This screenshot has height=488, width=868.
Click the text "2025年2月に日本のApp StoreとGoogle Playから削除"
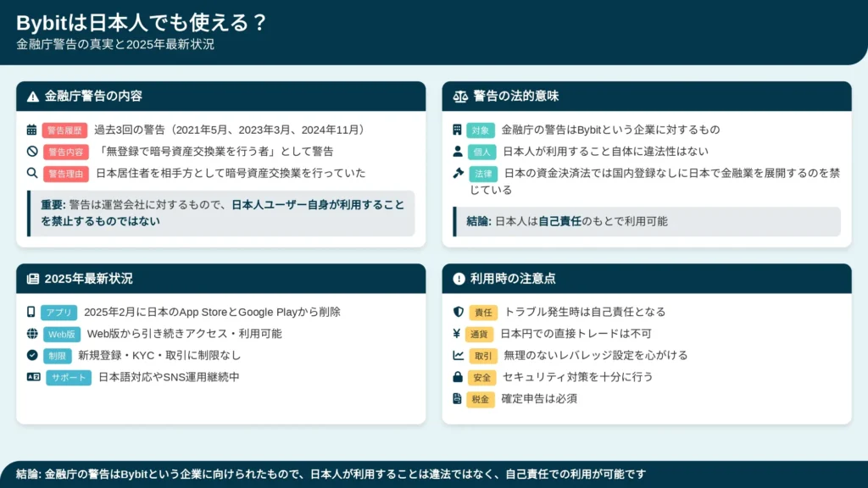tap(212, 312)
